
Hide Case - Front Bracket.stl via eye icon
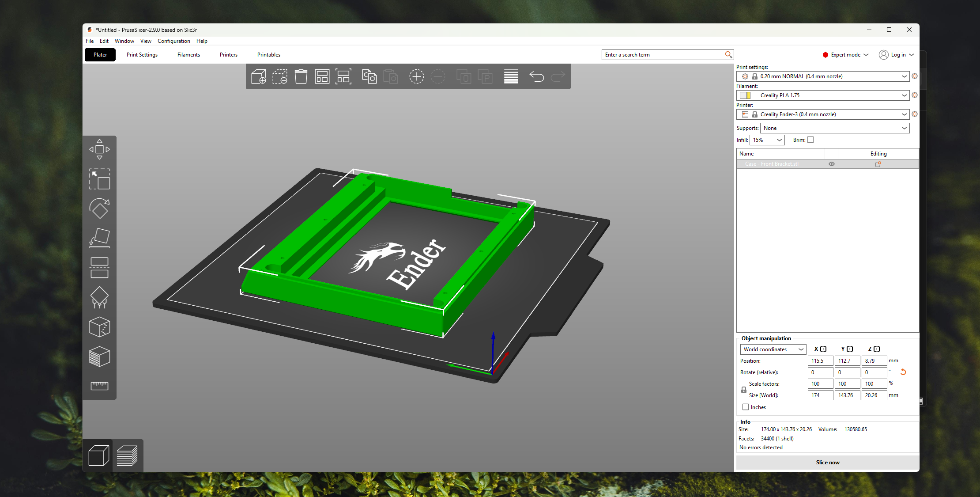tap(832, 164)
